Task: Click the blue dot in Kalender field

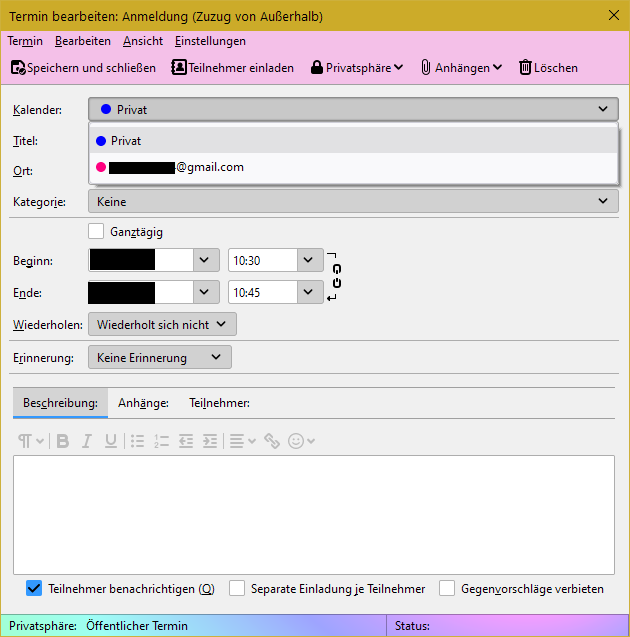Action: [x=106, y=109]
